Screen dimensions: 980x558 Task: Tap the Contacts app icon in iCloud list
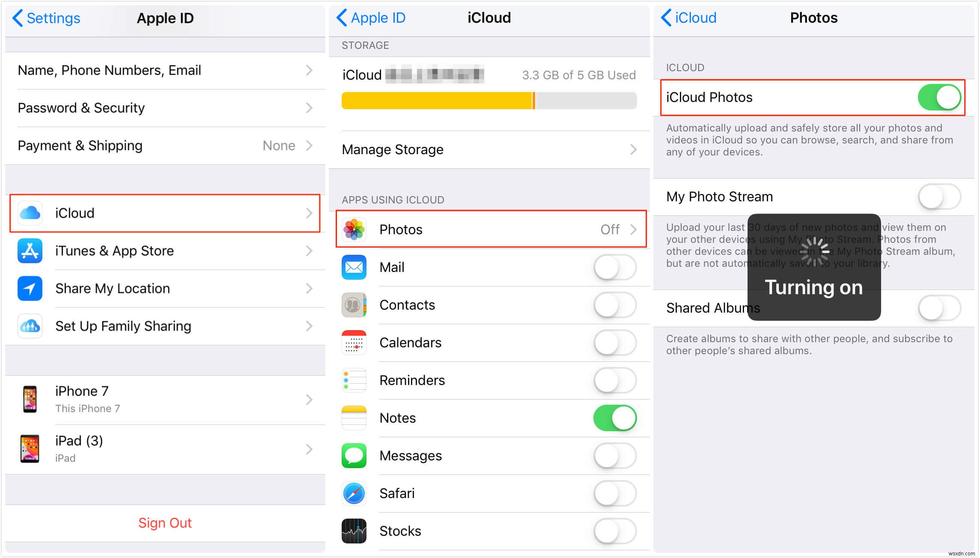tap(355, 305)
